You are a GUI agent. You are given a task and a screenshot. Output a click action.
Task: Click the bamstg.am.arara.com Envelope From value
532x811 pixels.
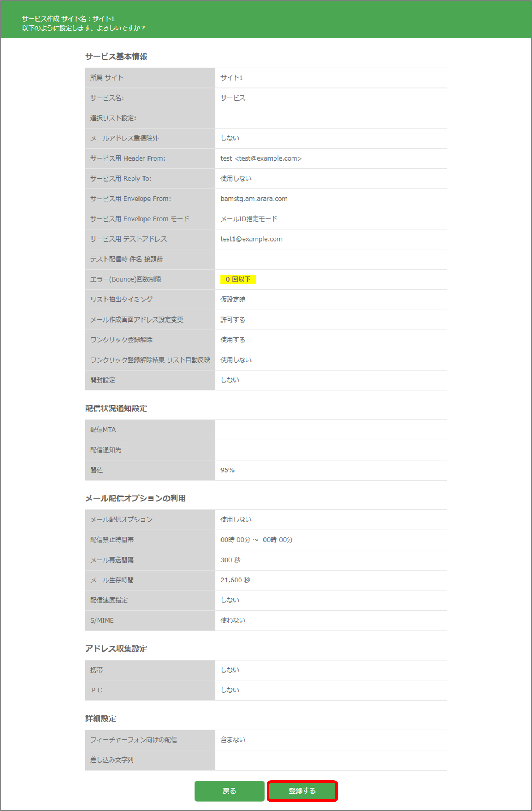coord(254,199)
